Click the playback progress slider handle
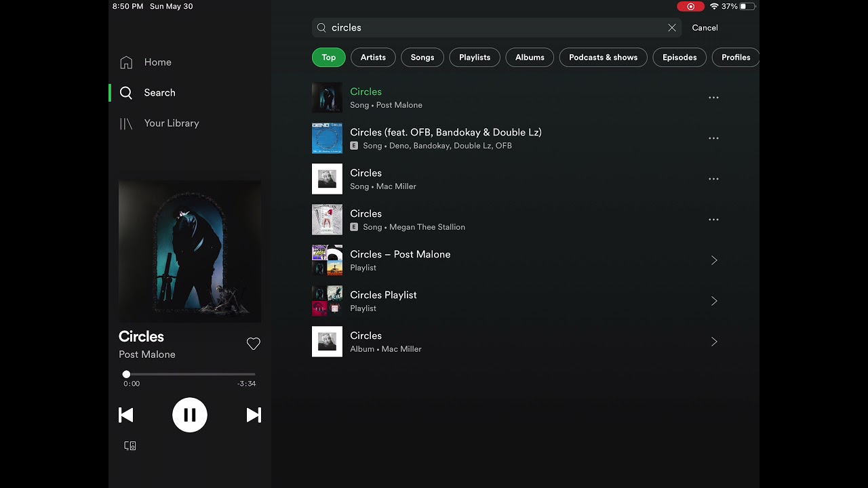Image resolution: width=868 pixels, height=488 pixels. click(126, 374)
